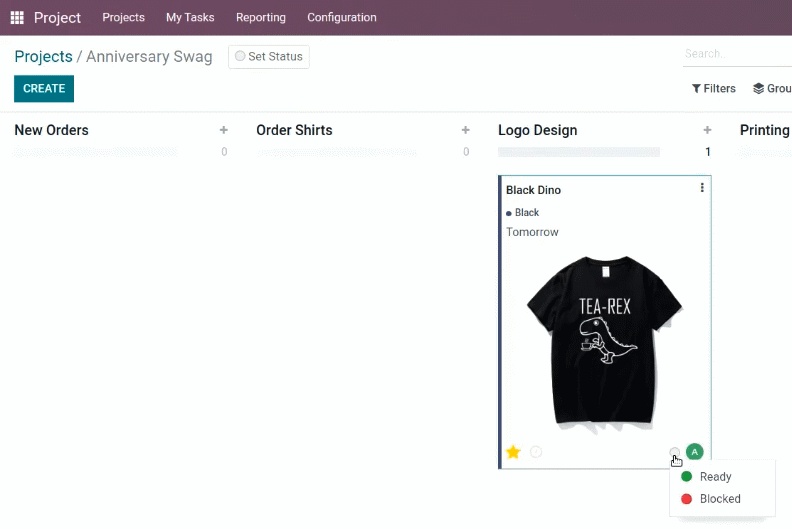Open Black Dino card three-dot menu
The image size is (792, 529).
[702, 188]
